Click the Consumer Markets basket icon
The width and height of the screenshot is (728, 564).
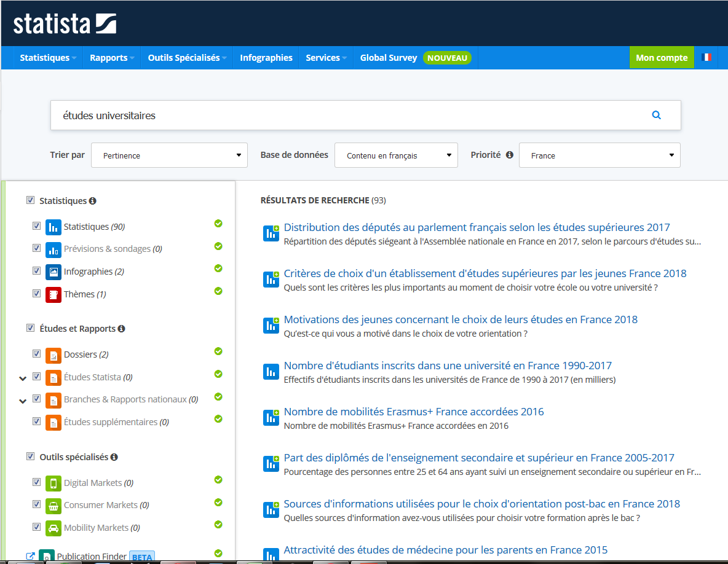click(53, 506)
